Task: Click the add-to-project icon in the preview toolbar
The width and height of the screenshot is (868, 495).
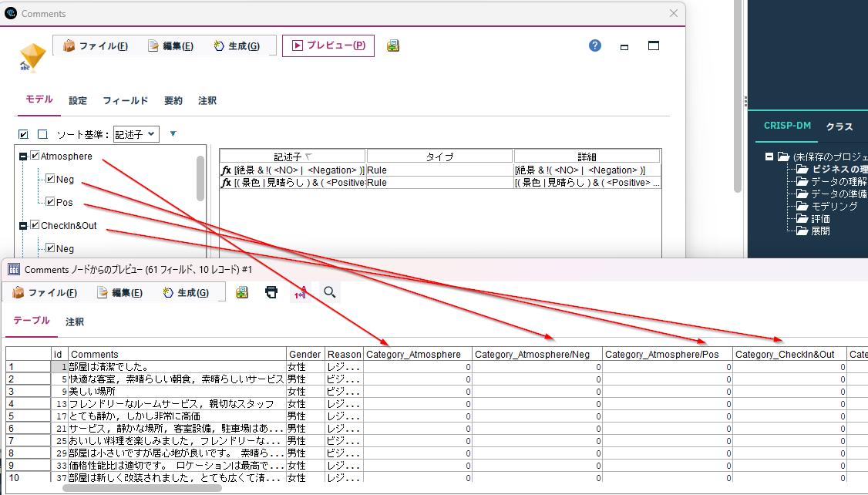Action: point(242,292)
